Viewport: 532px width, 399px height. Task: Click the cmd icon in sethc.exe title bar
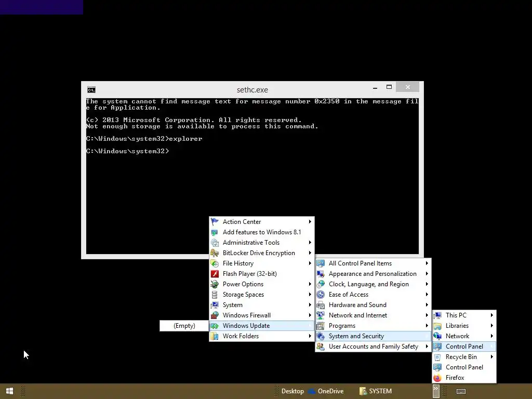click(x=91, y=89)
